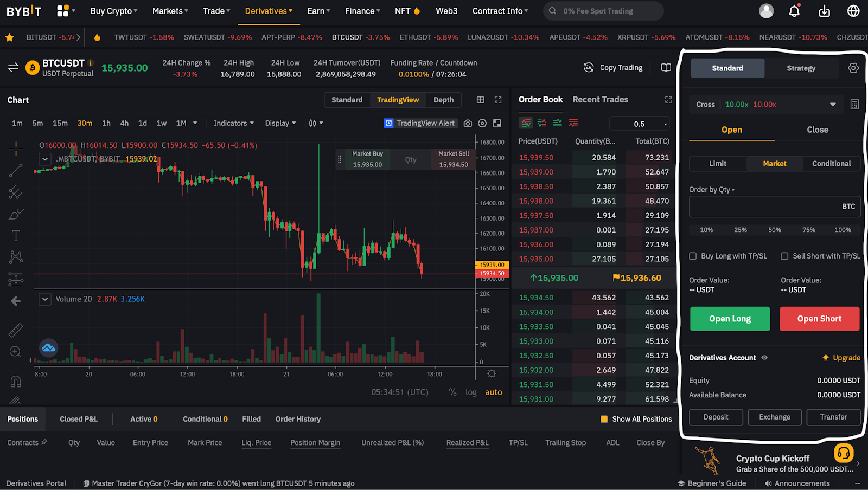Expand the Indicators dropdown

coord(234,124)
